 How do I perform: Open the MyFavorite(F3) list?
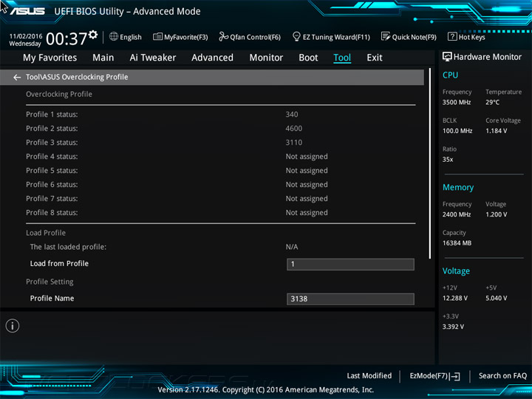[180, 37]
